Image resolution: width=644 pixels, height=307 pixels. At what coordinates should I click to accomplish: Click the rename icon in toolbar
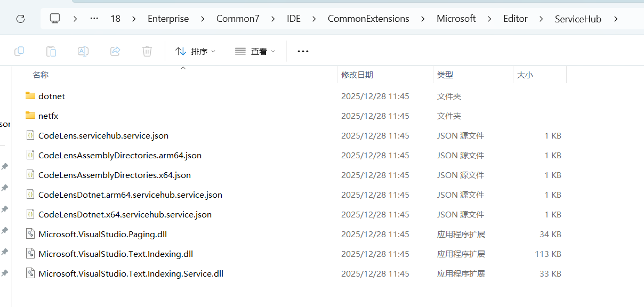click(83, 51)
